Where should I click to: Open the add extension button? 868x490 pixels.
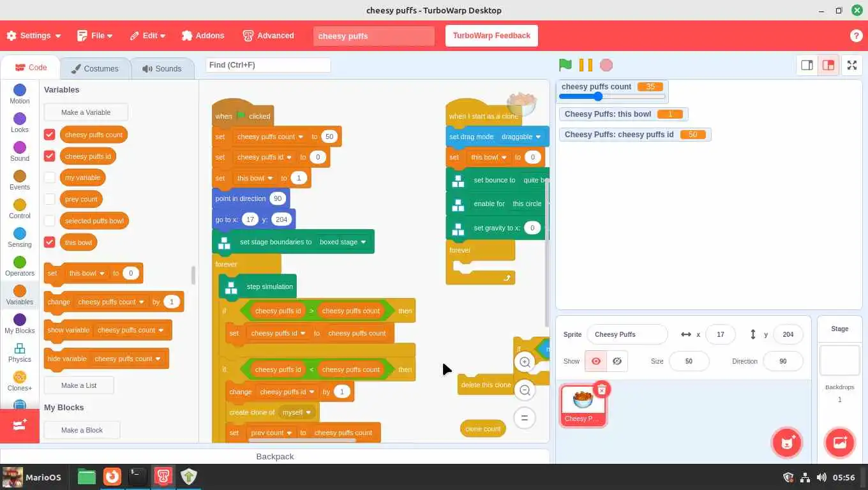coord(20,425)
